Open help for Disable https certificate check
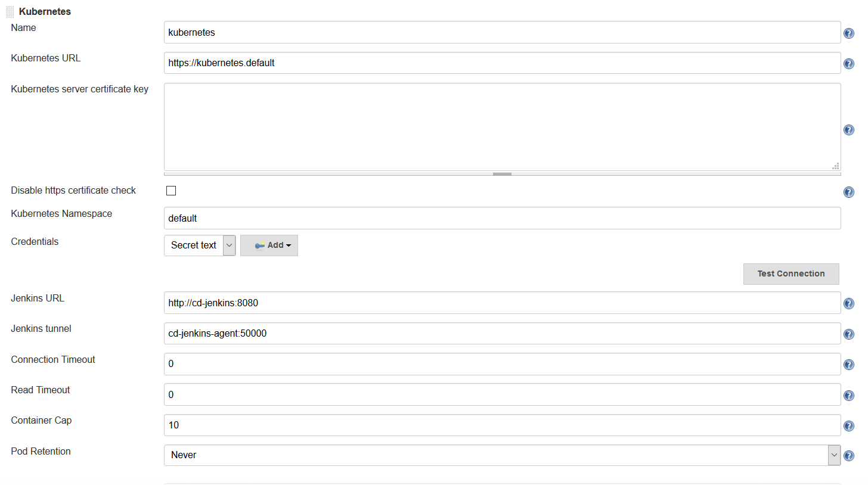868x485 pixels. tap(849, 192)
